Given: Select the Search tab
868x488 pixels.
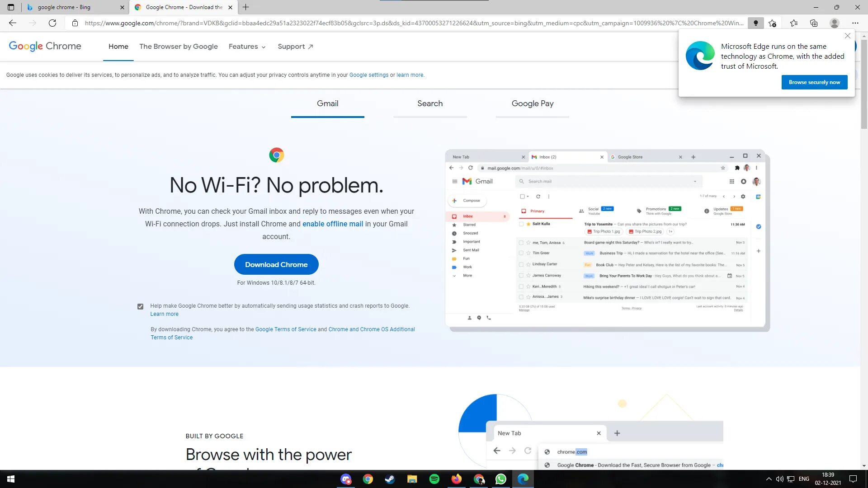Looking at the screenshot, I should click(x=429, y=103).
